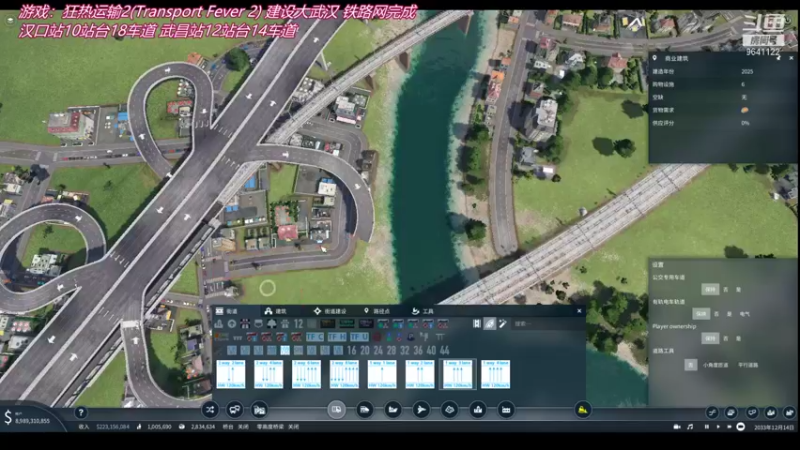Click the search field in street menu
800x450 pixels.
[x=546, y=323]
